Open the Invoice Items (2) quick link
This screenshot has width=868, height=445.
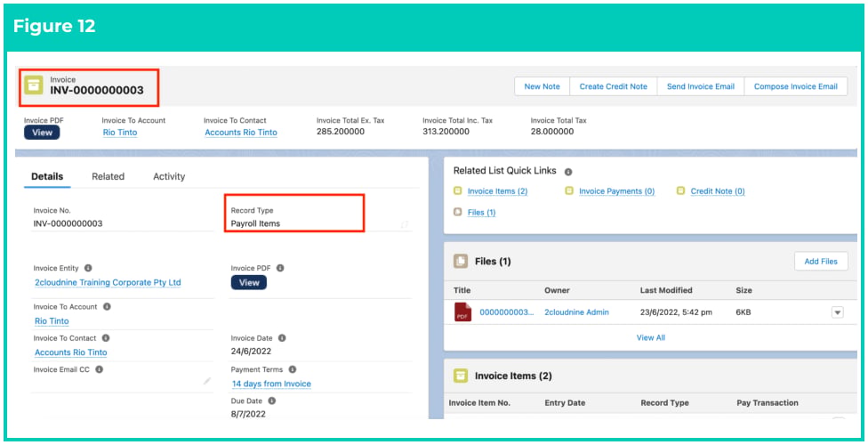[x=498, y=191]
